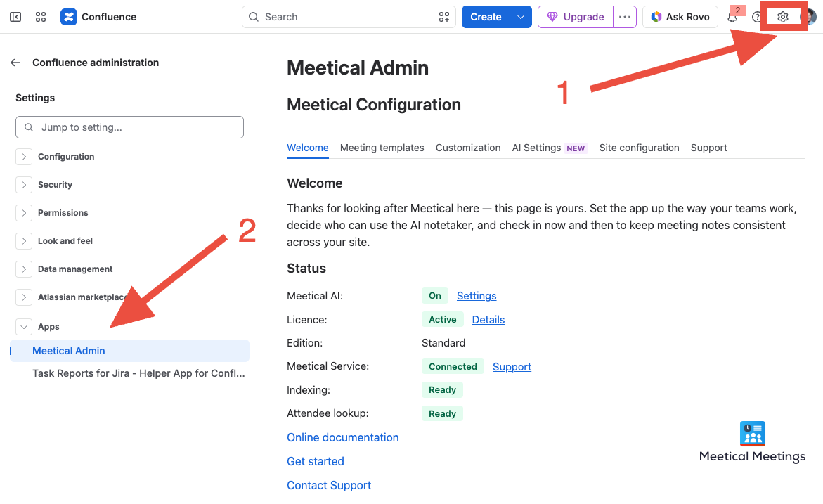This screenshot has width=823, height=504.
Task: Click the 'On' status badge
Action: click(x=434, y=295)
